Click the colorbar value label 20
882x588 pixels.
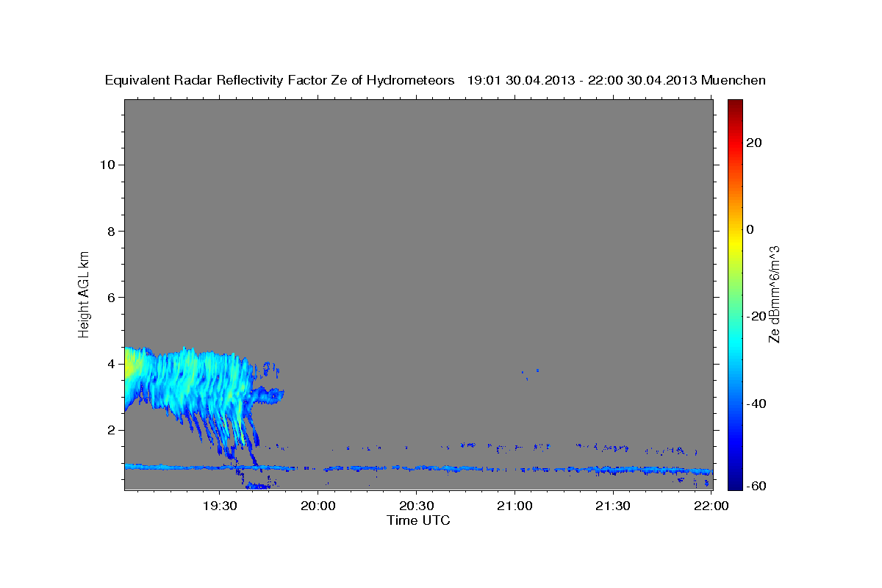(x=755, y=143)
